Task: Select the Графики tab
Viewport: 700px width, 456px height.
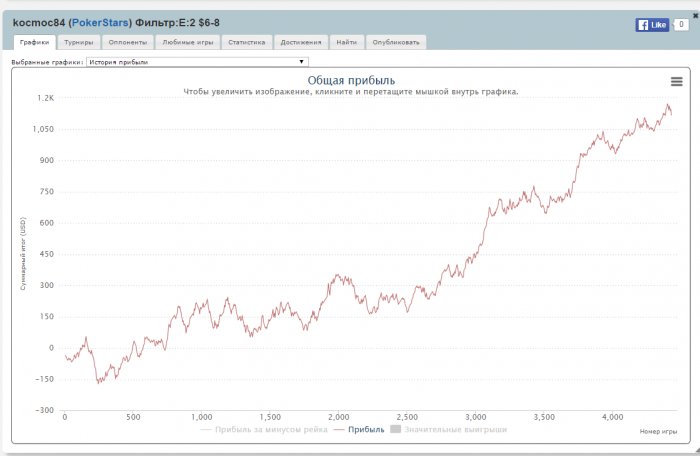Action: pos(34,42)
